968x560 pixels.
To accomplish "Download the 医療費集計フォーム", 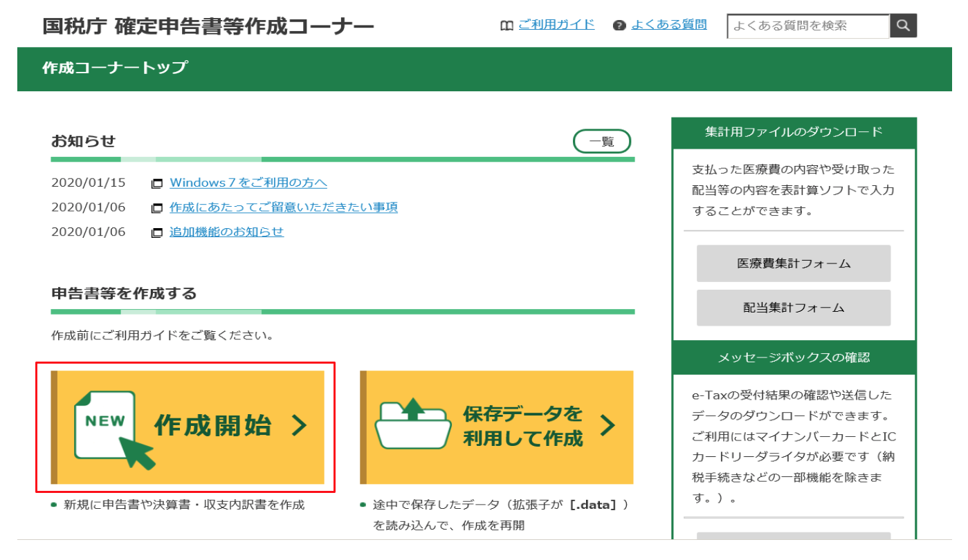I will pyautogui.click(x=793, y=263).
